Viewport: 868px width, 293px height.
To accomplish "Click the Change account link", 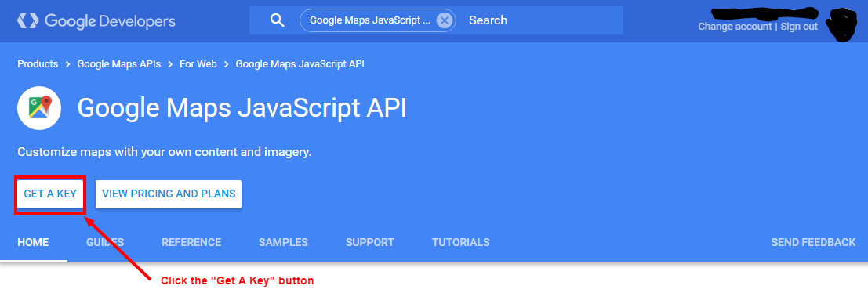I will pos(735,27).
